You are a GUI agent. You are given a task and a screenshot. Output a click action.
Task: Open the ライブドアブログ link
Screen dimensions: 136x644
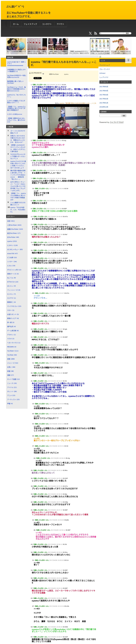117,122
